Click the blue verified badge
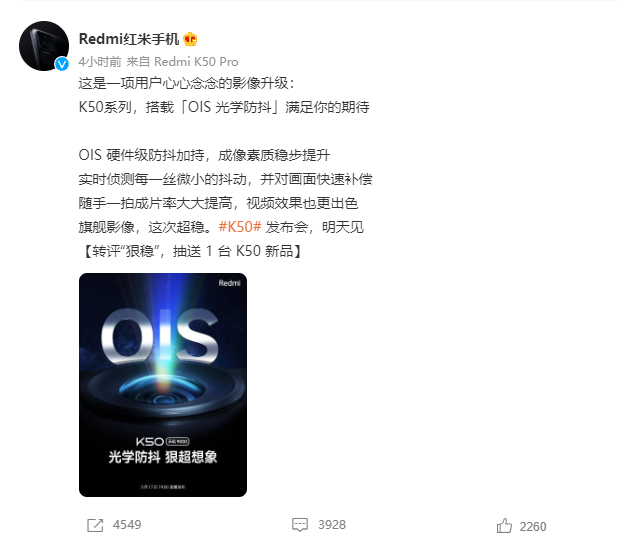The image size is (636, 543). (62, 64)
